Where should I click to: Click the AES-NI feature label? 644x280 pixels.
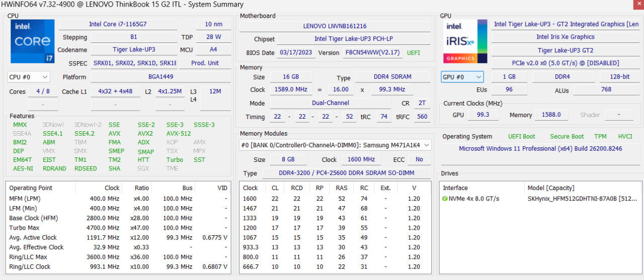point(23,168)
